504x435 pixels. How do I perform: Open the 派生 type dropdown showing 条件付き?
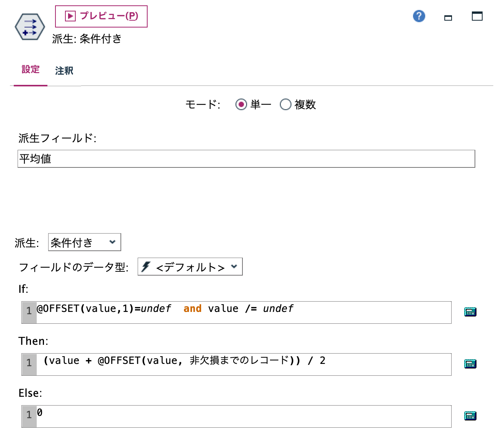pos(84,242)
